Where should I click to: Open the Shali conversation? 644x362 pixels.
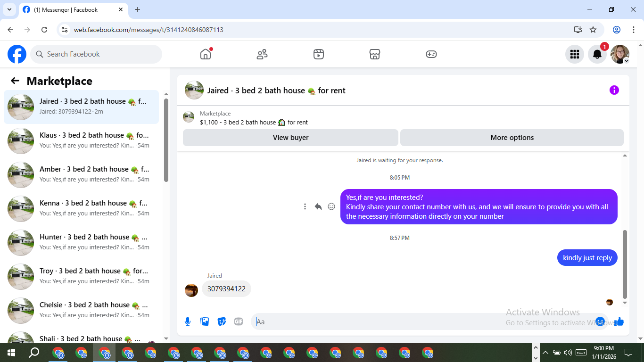[82, 337]
